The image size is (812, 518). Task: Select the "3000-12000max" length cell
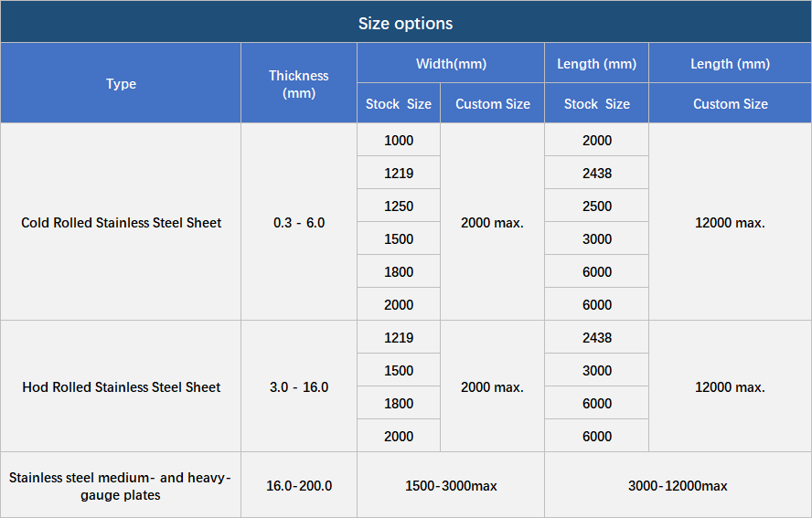[678, 485]
